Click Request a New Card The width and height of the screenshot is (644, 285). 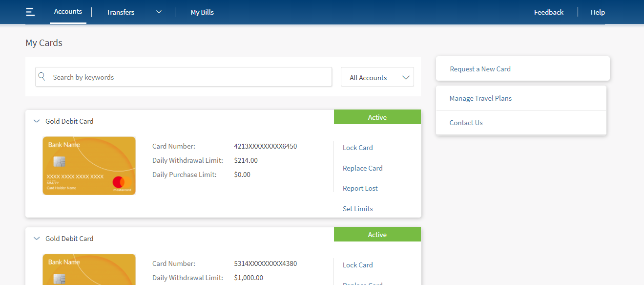pyautogui.click(x=480, y=69)
